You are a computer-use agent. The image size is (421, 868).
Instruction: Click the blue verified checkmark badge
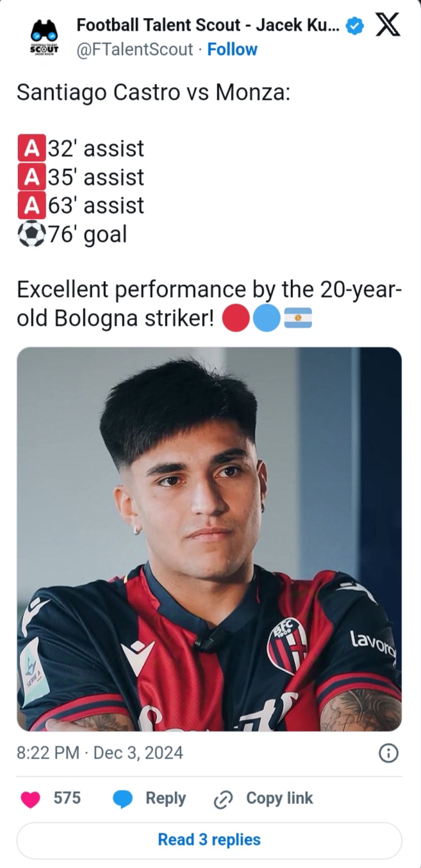click(354, 26)
